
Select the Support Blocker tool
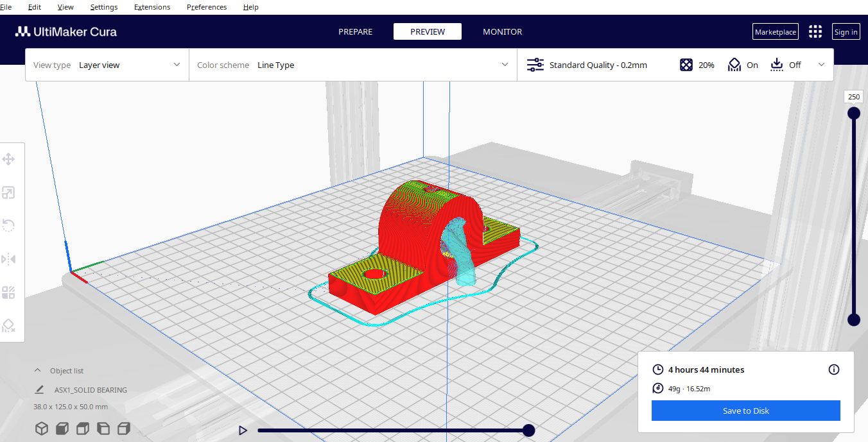[x=9, y=326]
